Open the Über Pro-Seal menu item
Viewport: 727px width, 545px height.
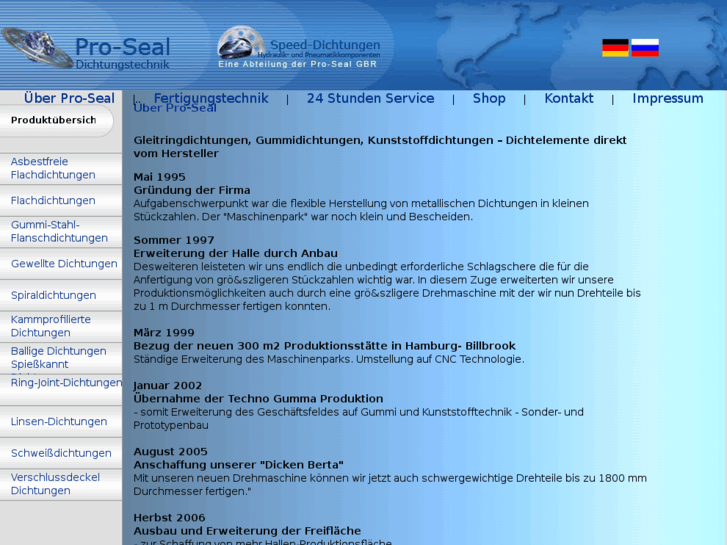(69, 98)
